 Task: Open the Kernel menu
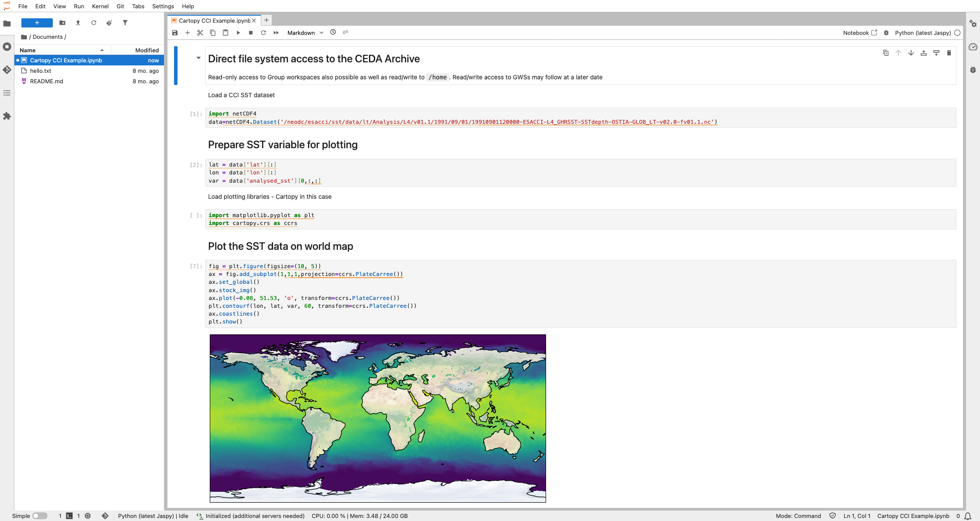100,6
